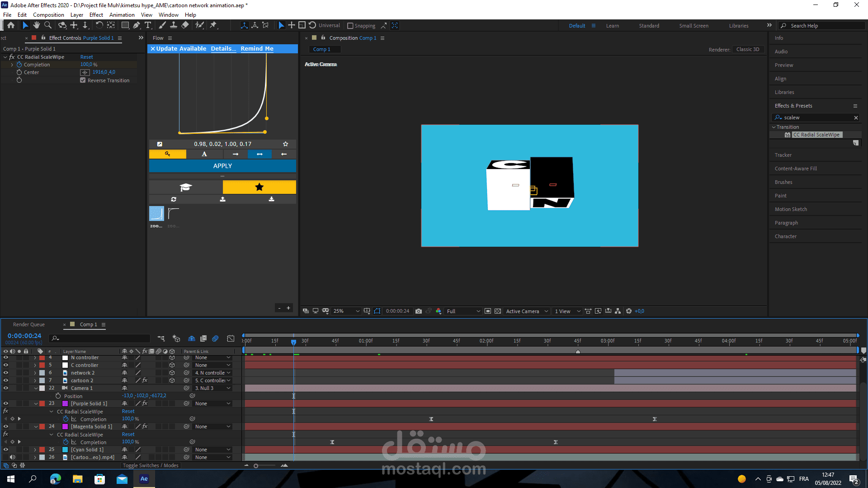
Task: Hide the Cyan Solid 1 layer
Action: 6,450
